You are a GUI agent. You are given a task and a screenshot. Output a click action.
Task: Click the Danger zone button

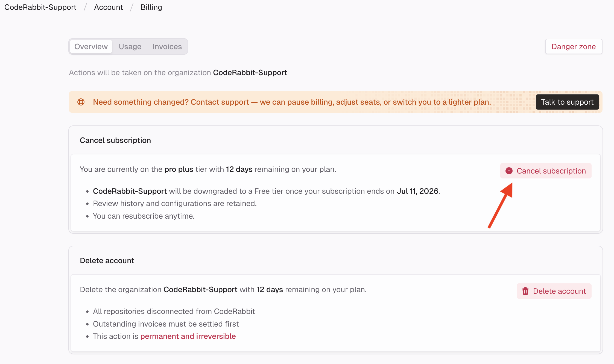pos(574,46)
